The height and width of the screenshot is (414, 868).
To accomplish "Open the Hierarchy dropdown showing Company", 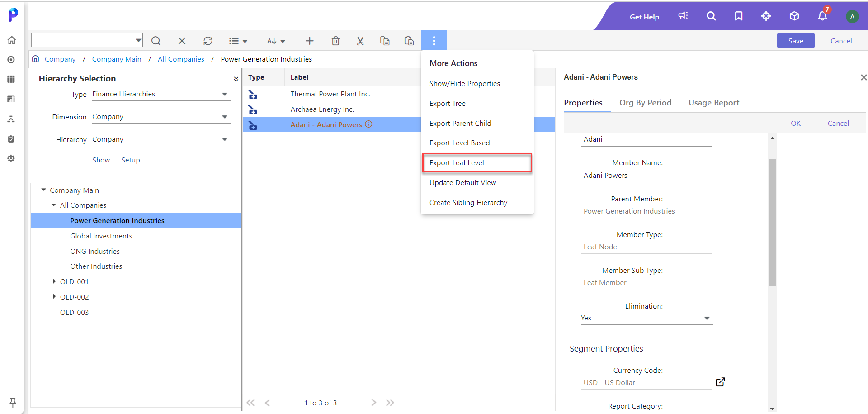I will [161, 139].
